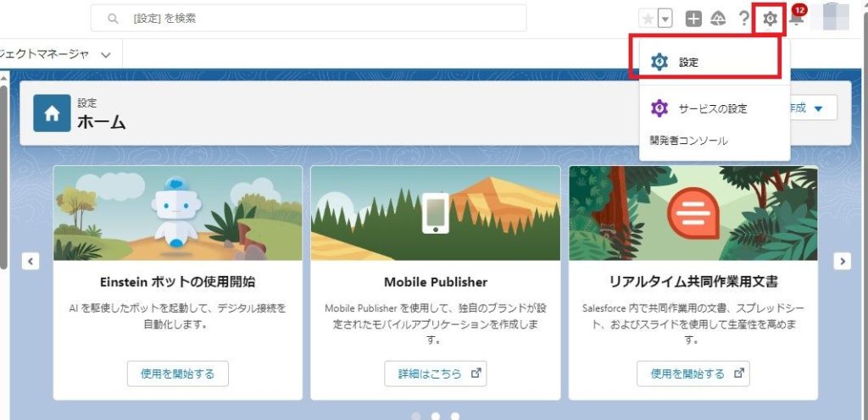Screen dimensions: 868x420
Task: Click the external link icon on 詳細はこちら
Action: click(476, 373)
